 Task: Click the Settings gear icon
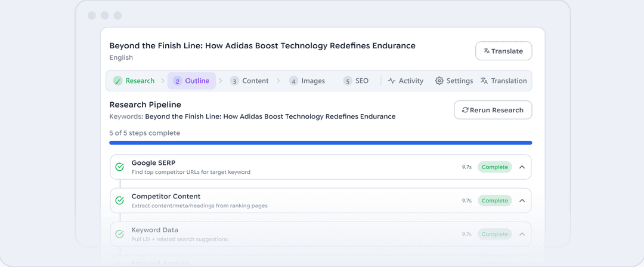(x=439, y=81)
